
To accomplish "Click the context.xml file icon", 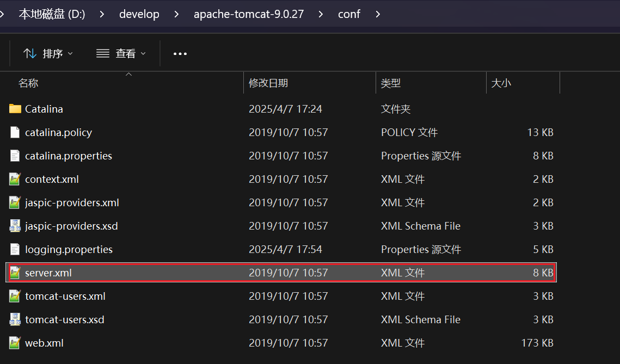I will [15, 179].
